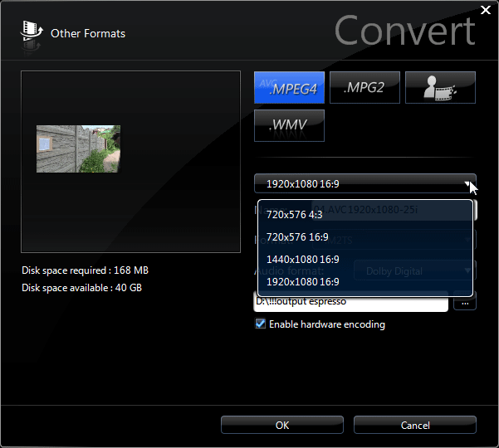Click the Disk space required: 168 MB text
The image size is (499, 448).
(85, 270)
